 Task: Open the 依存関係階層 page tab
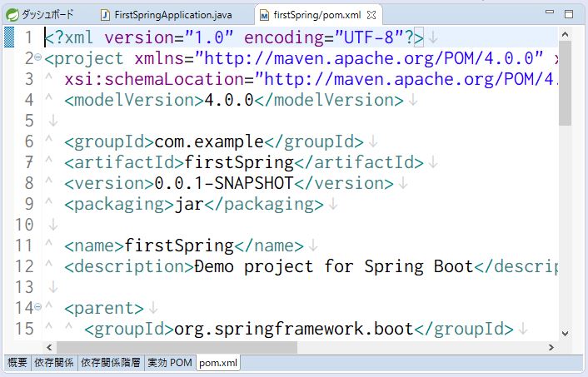point(111,362)
